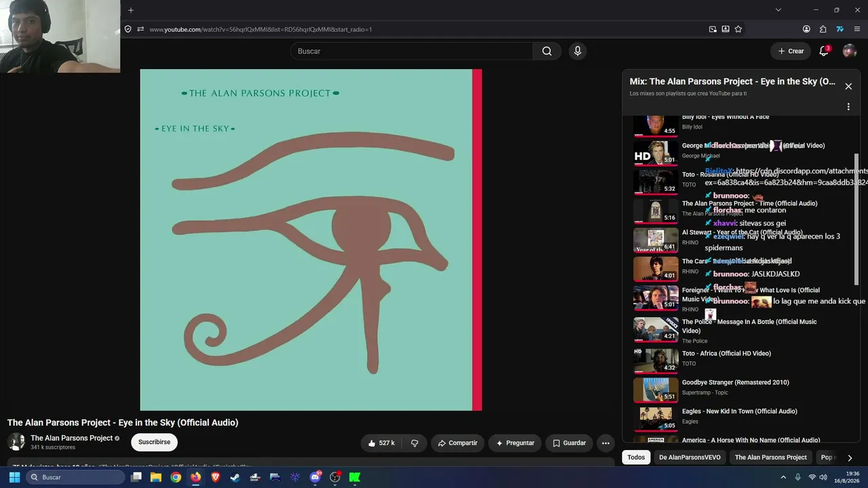Click the Mix playlist title heading
This screenshot has height=488, width=868.
(732, 81)
